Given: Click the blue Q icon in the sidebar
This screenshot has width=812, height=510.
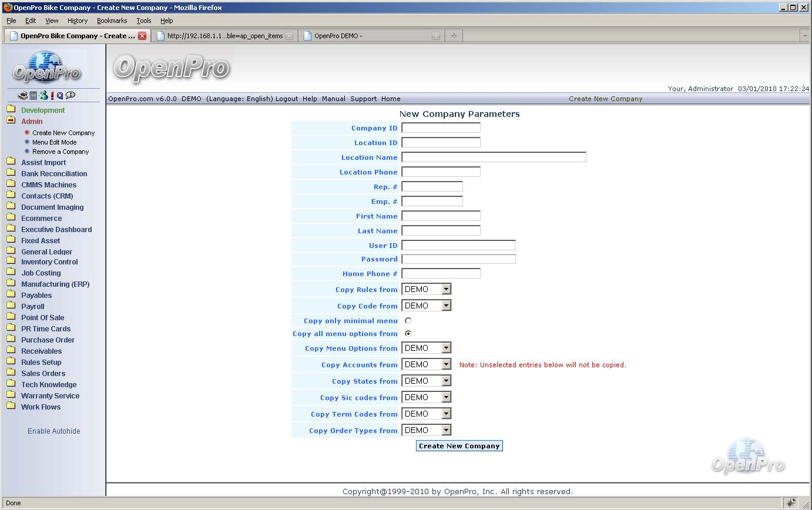Looking at the screenshot, I should click(x=60, y=96).
